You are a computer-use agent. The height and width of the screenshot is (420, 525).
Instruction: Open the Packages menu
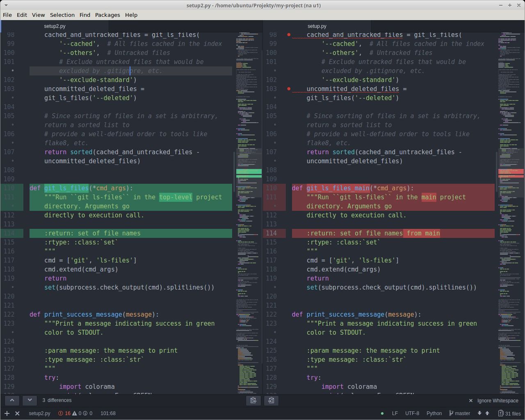107,15
